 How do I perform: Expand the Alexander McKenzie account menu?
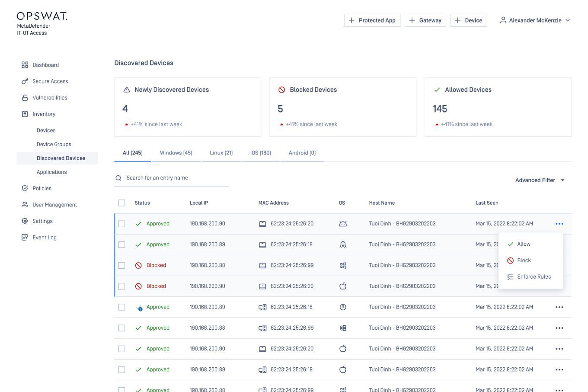[535, 20]
